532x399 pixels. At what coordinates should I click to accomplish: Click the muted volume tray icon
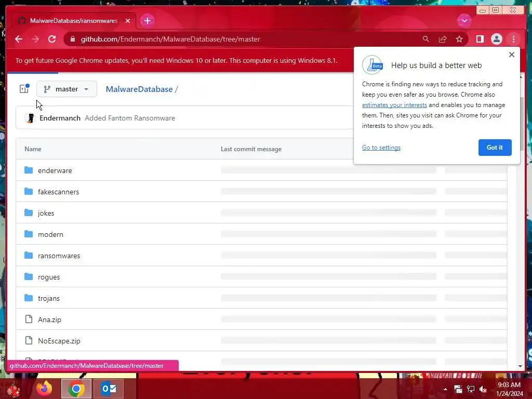coord(483,389)
